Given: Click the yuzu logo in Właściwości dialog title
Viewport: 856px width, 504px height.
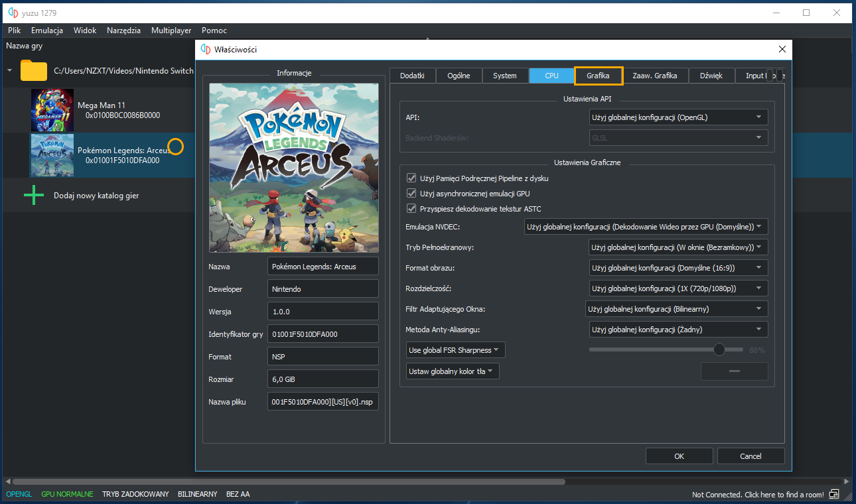Looking at the screenshot, I should click(x=206, y=50).
